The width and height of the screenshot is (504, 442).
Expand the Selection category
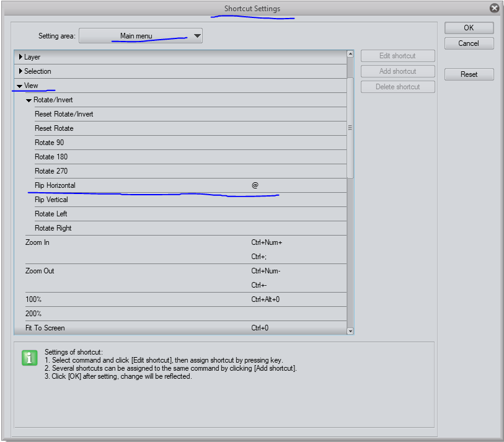pos(21,71)
